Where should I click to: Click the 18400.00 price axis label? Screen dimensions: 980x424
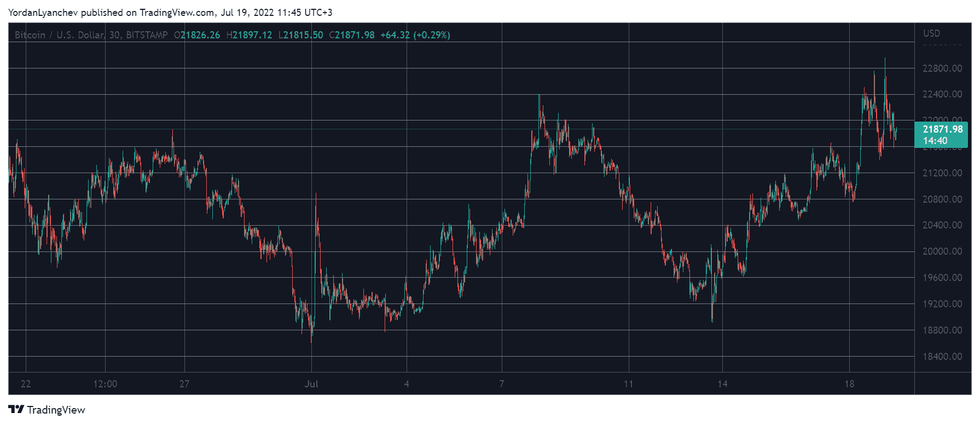(x=942, y=357)
